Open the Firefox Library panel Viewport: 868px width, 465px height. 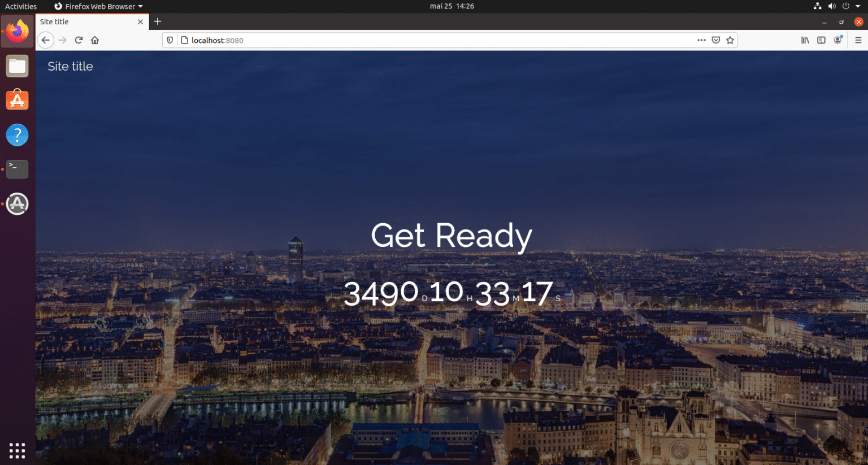[805, 40]
